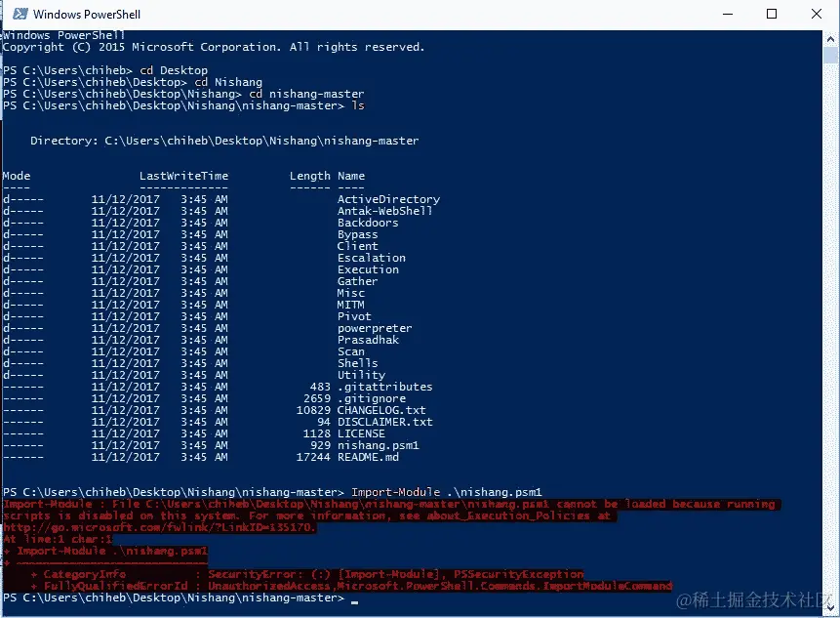Click the PowerShell icon in title bar
The height and width of the screenshot is (618, 840).
(x=20, y=14)
